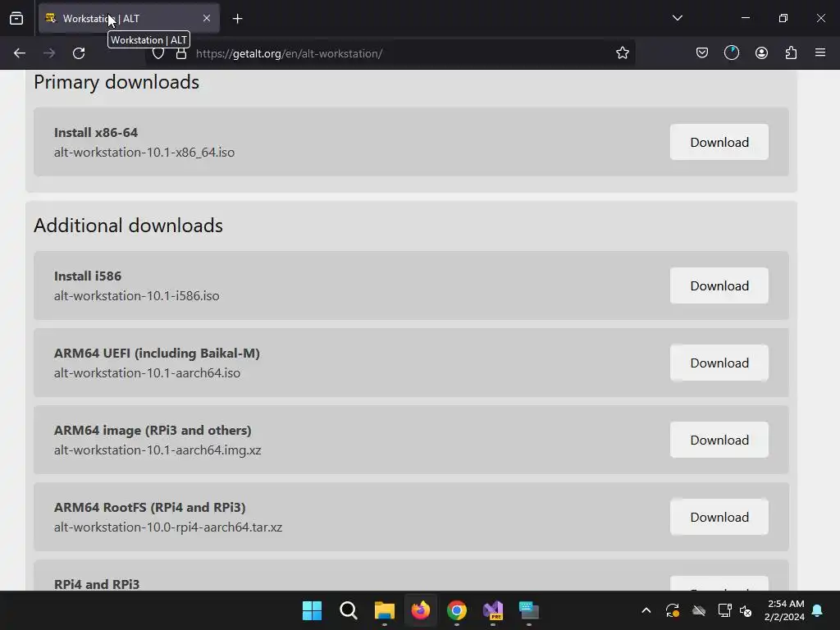Viewport: 840px width, 630px height.
Task: Open Visual Studio Preview from taskbar
Action: tap(493, 610)
